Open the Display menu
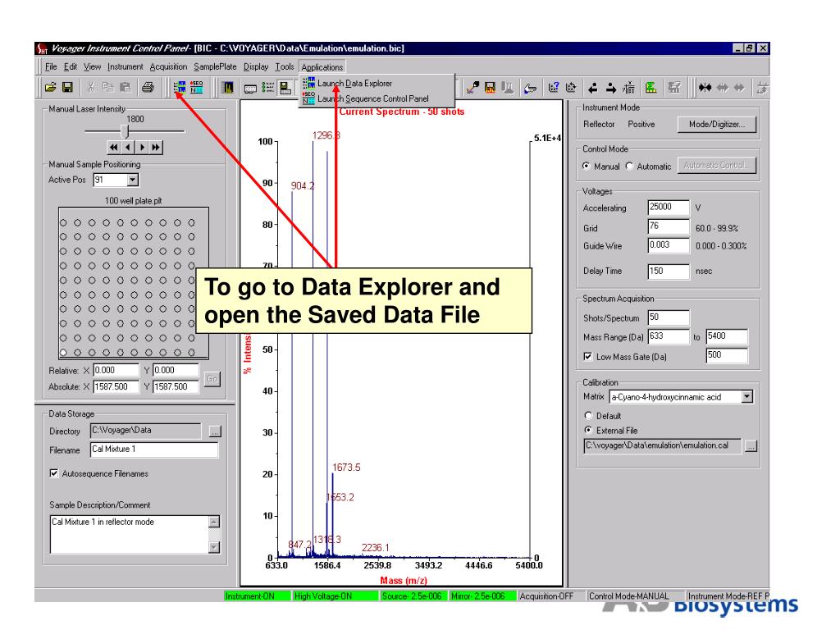 click(256, 67)
